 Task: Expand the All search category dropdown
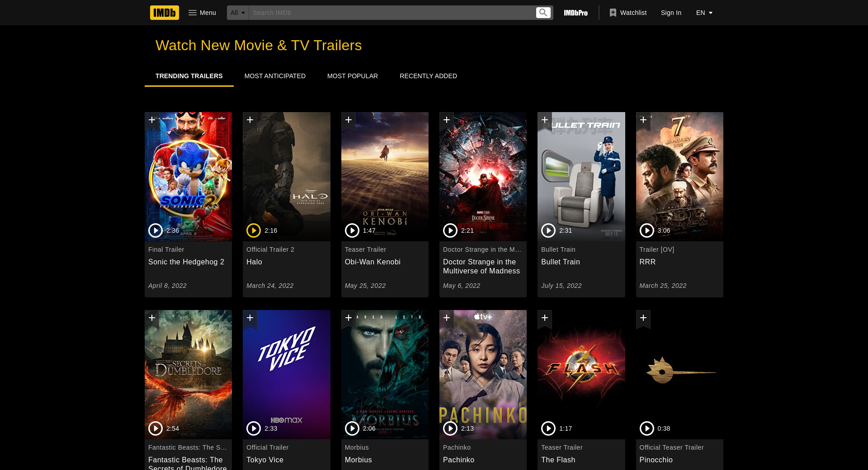click(238, 13)
